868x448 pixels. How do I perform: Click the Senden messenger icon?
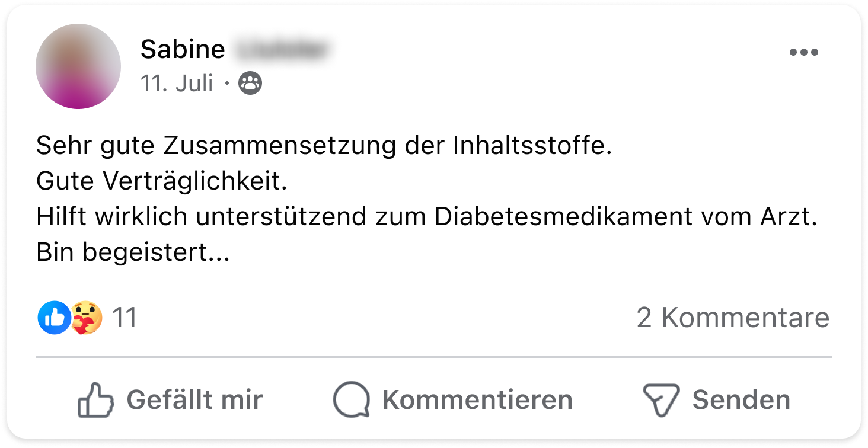661,400
